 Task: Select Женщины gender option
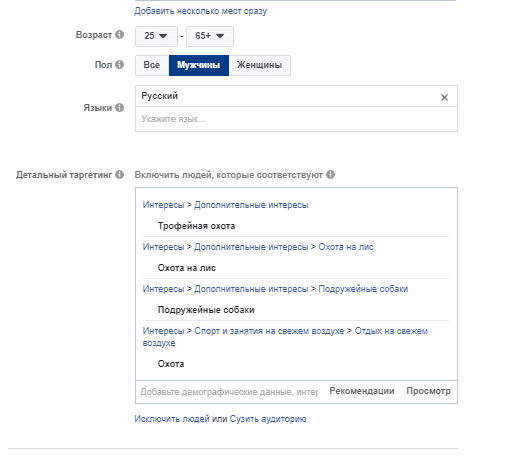click(260, 65)
